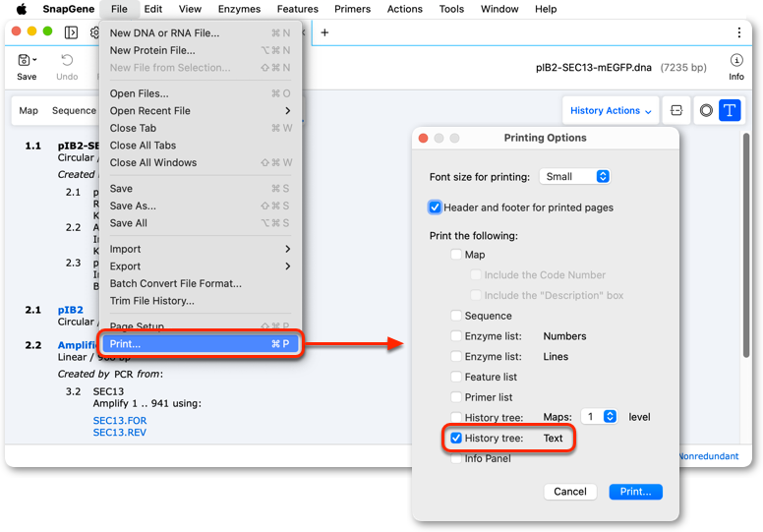Open the Help menu

click(x=546, y=9)
